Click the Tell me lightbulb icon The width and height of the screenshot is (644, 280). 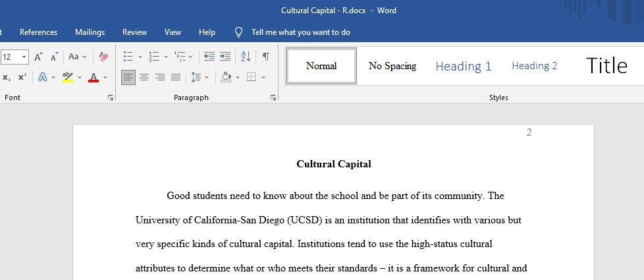(238, 32)
